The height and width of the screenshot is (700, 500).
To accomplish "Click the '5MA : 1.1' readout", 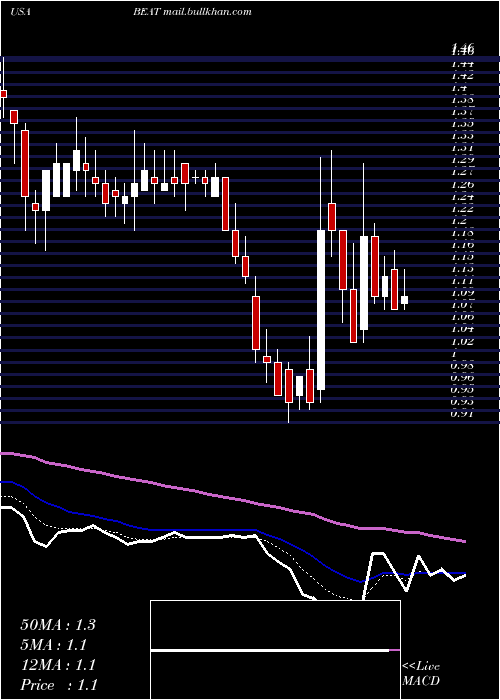I will [54, 645].
